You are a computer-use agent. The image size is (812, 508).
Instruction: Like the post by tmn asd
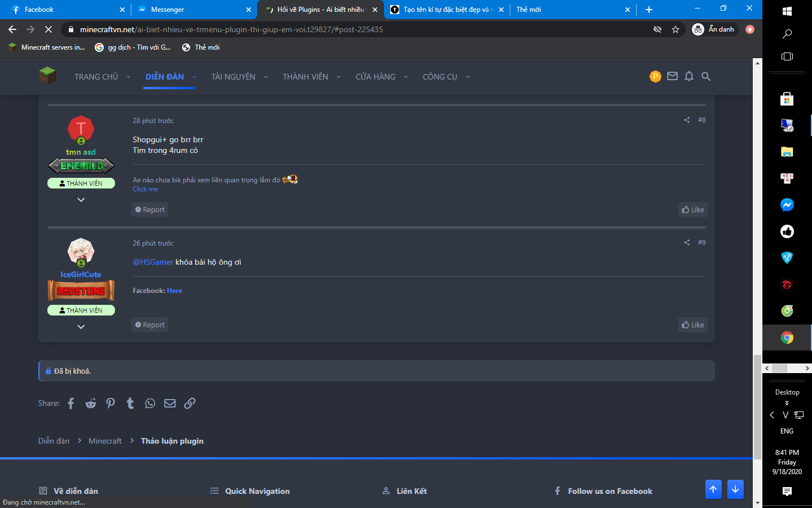click(693, 209)
